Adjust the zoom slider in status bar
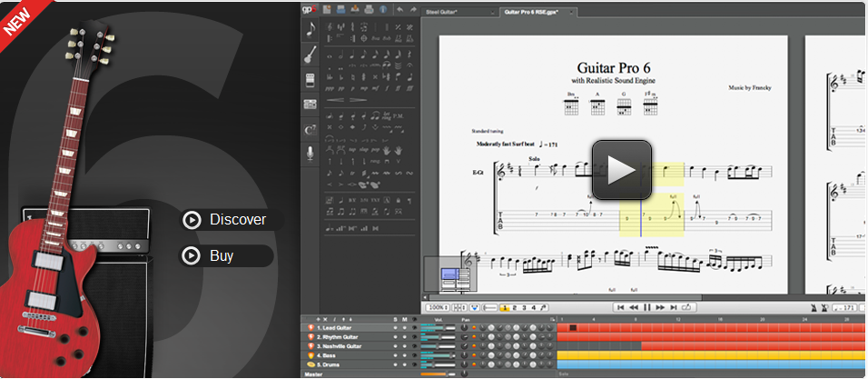The height and width of the screenshot is (379, 868). 490,307
